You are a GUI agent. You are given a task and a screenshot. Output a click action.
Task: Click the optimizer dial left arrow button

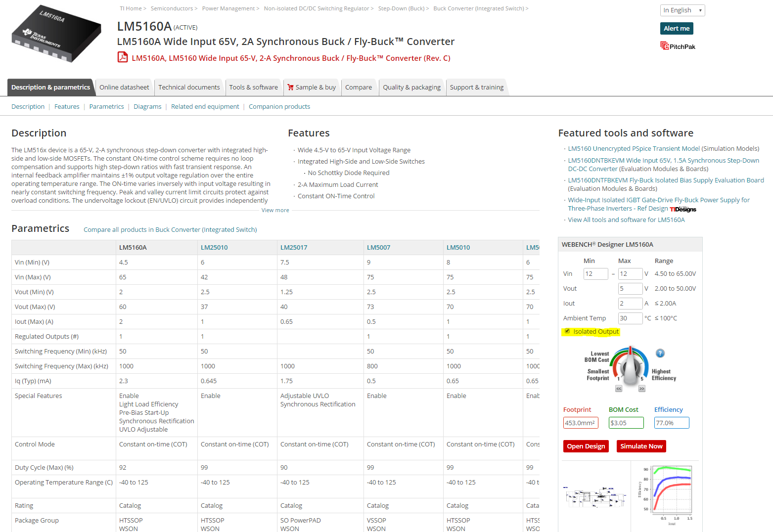619,389
